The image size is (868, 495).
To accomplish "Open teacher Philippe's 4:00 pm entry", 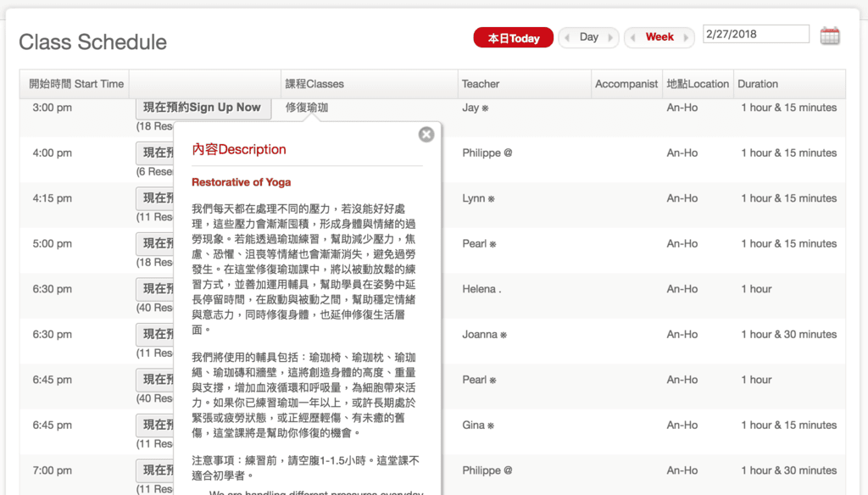I will coord(481,153).
